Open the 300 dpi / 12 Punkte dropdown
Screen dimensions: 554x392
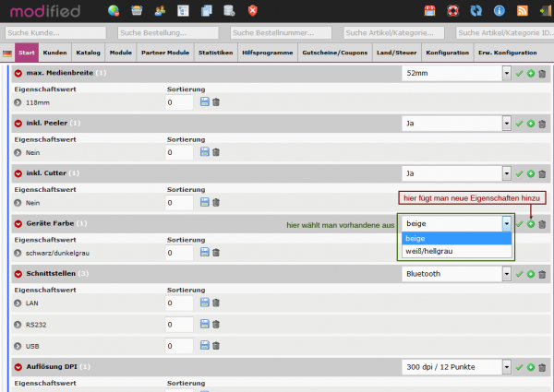pos(456,367)
